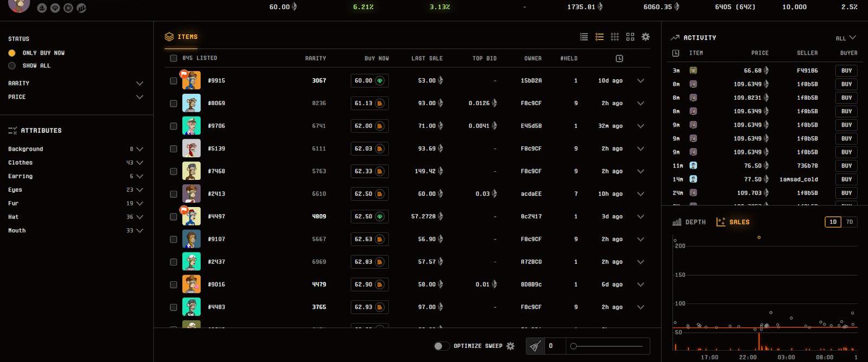868x362 pixels.
Task: Switch to large grid view icon
Action: click(x=630, y=37)
